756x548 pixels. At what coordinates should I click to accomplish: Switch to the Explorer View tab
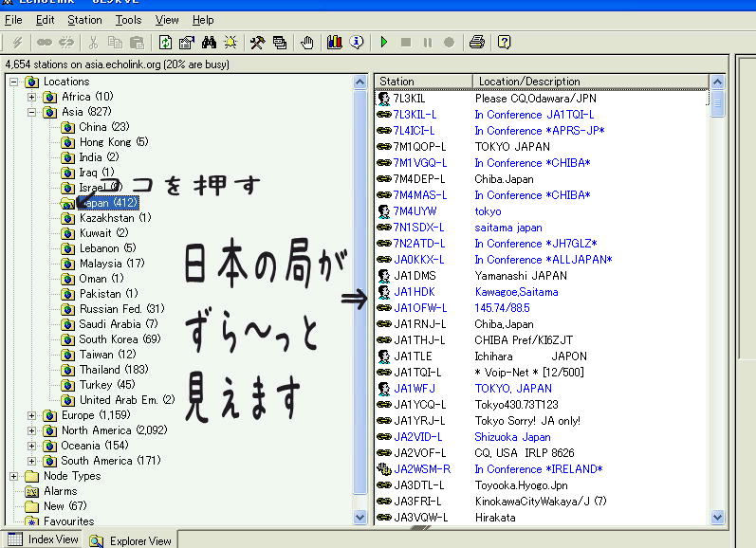130,540
